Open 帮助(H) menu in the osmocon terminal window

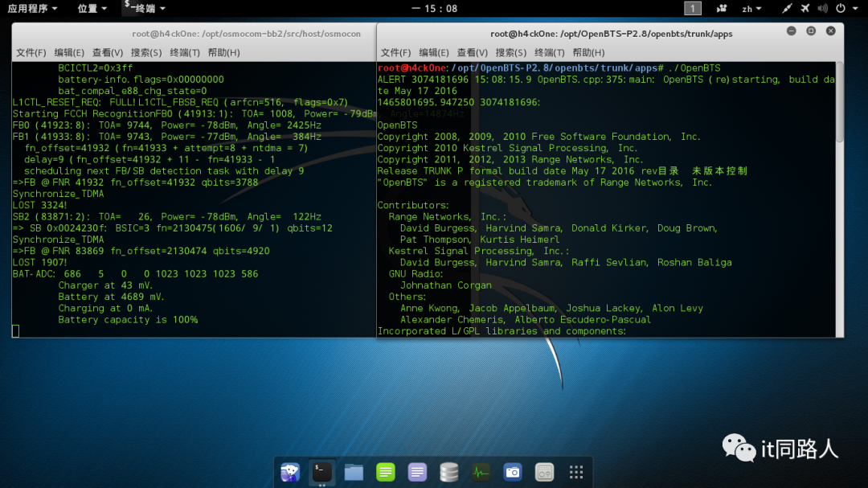tap(223, 52)
